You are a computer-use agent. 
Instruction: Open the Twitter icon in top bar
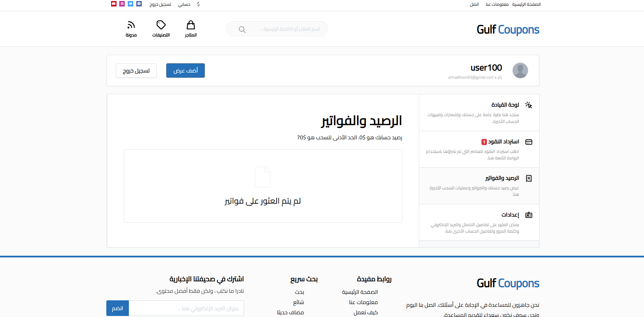click(x=131, y=4)
